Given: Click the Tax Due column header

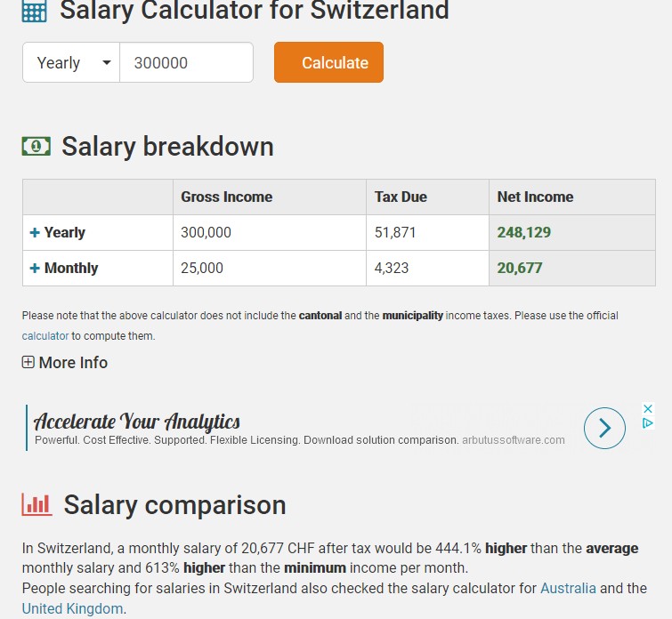Looking at the screenshot, I should (401, 197).
